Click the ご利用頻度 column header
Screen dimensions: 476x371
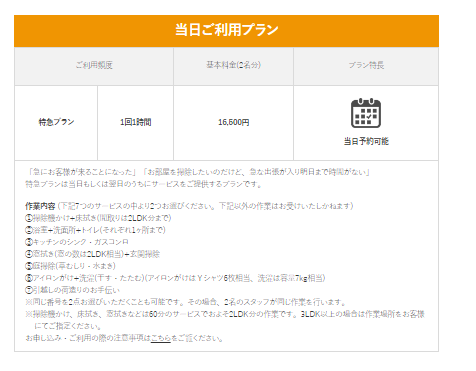(x=94, y=65)
